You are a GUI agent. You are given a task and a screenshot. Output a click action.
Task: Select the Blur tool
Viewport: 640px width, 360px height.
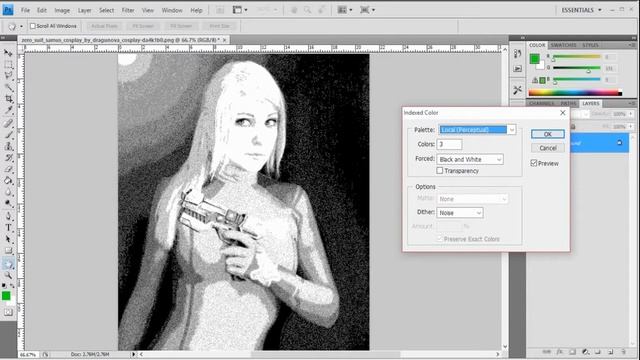pyautogui.click(x=8, y=192)
